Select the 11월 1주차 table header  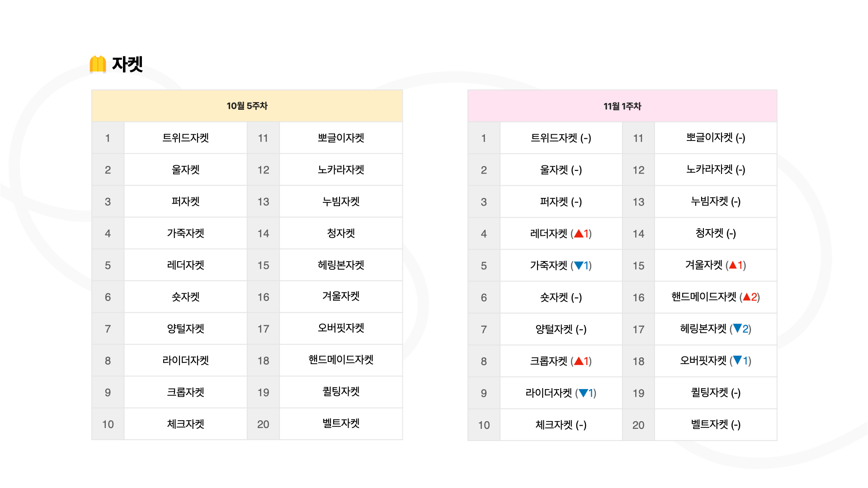click(x=622, y=106)
